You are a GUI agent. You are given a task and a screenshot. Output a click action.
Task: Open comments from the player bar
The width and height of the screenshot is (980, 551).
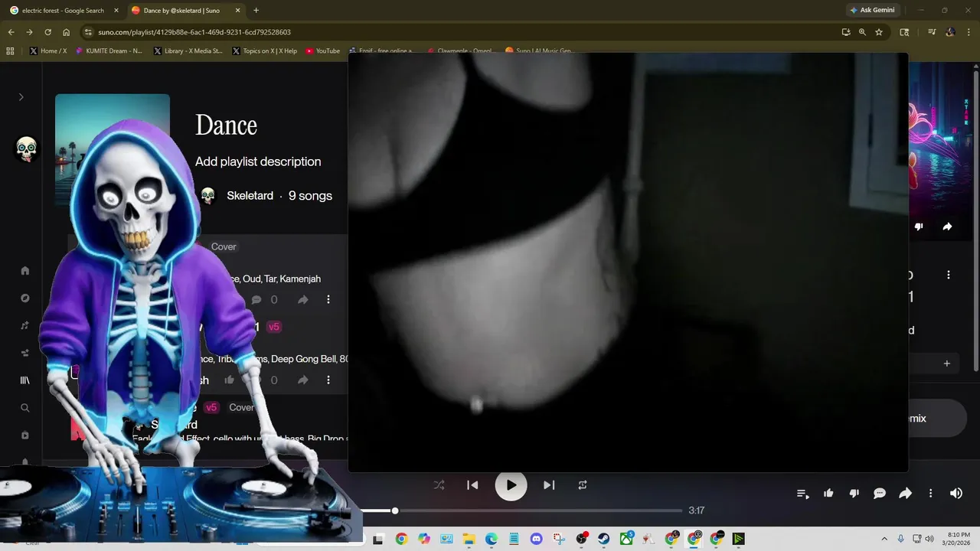pyautogui.click(x=880, y=494)
